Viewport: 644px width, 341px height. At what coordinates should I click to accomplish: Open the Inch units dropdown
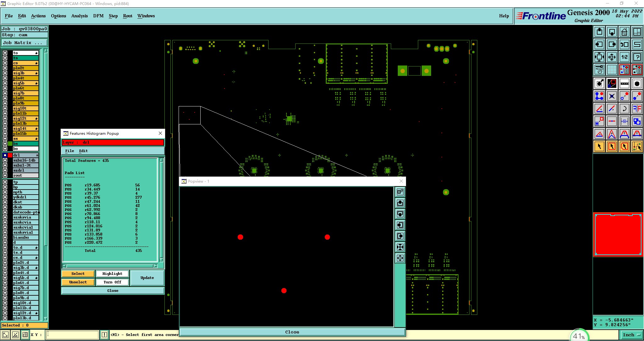[631, 335]
